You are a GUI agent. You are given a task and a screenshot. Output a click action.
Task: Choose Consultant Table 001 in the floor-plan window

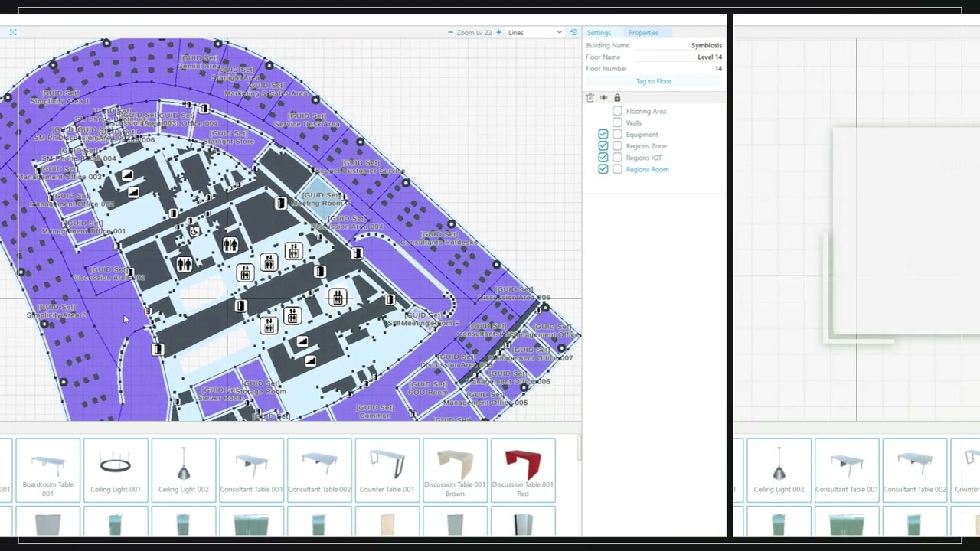[x=251, y=469]
